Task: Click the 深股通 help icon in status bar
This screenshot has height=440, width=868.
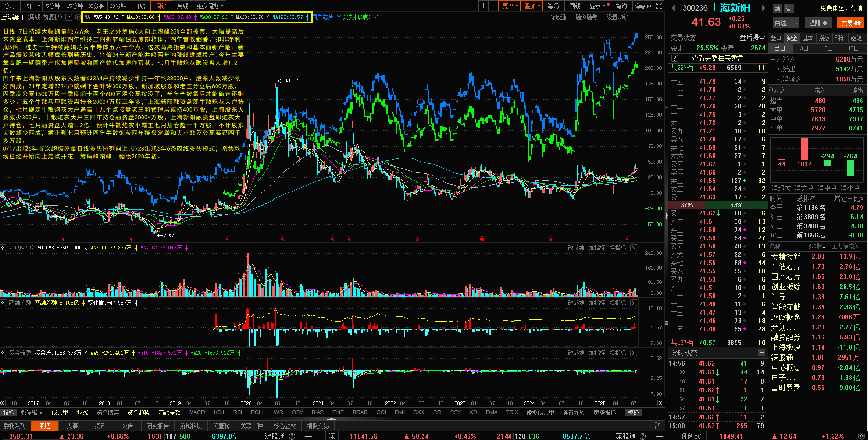Action: coord(643,436)
